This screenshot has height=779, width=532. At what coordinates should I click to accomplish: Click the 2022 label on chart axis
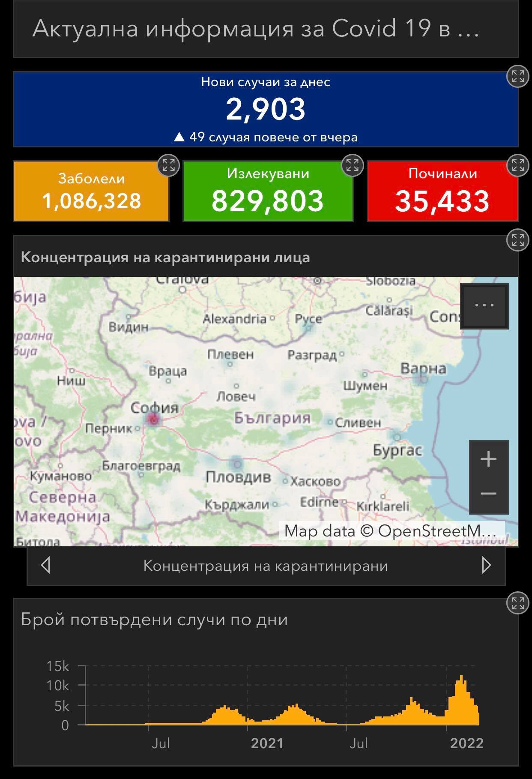pos(467,743)
